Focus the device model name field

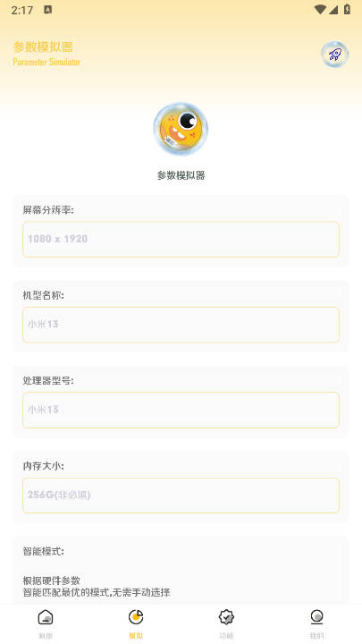tap(181, 325)
